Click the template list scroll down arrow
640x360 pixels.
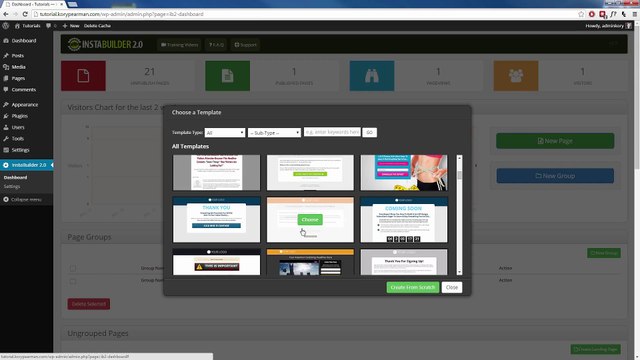tap(460, 272)
